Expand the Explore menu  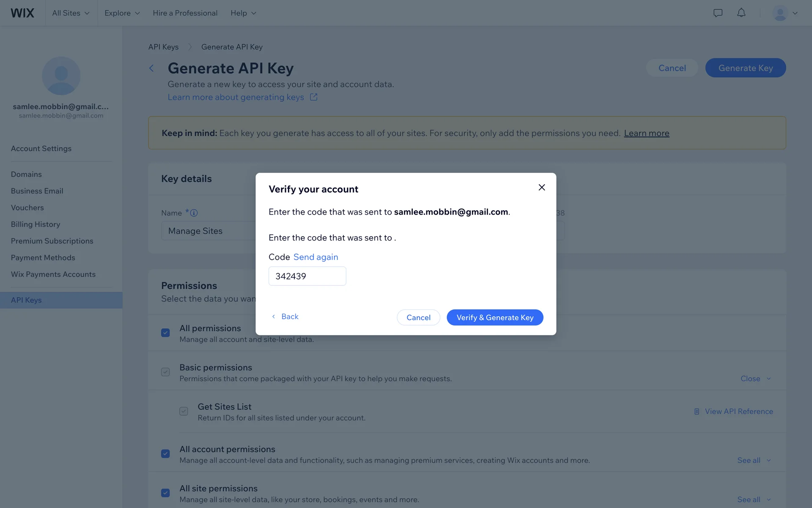[122, 13]
